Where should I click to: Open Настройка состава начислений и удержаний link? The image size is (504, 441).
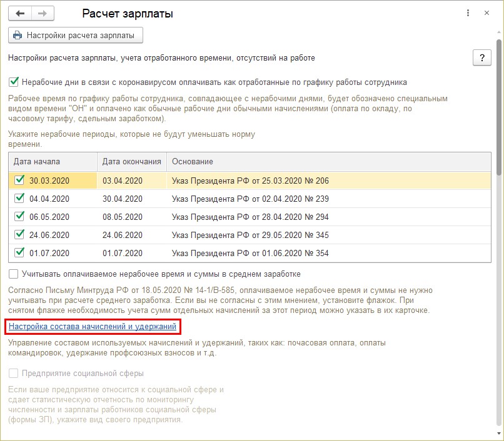click(93, 326)
